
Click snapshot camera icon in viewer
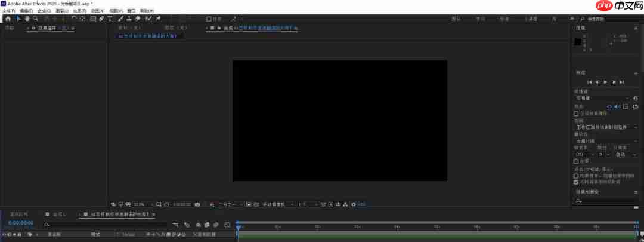[197, 204]
